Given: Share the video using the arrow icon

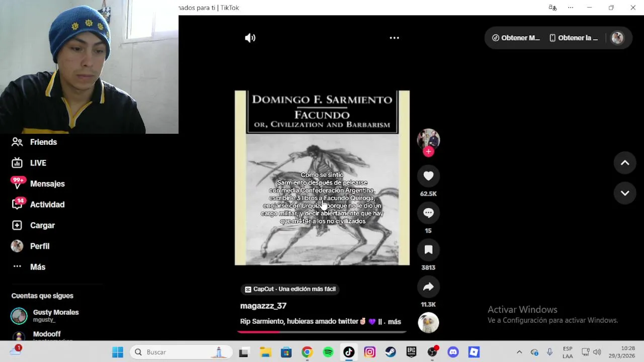Looking at the screenshot, I should (x=428, y=287).
